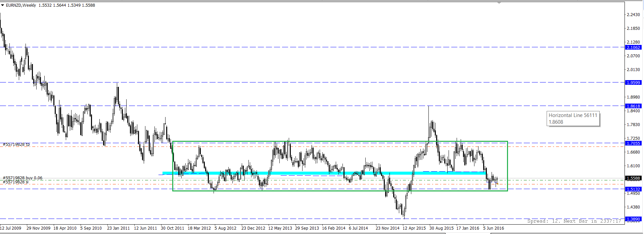Screen dimensions: 644x234
Task: Click the 5 Sep 2010 date label
Action: click(91, 228)
